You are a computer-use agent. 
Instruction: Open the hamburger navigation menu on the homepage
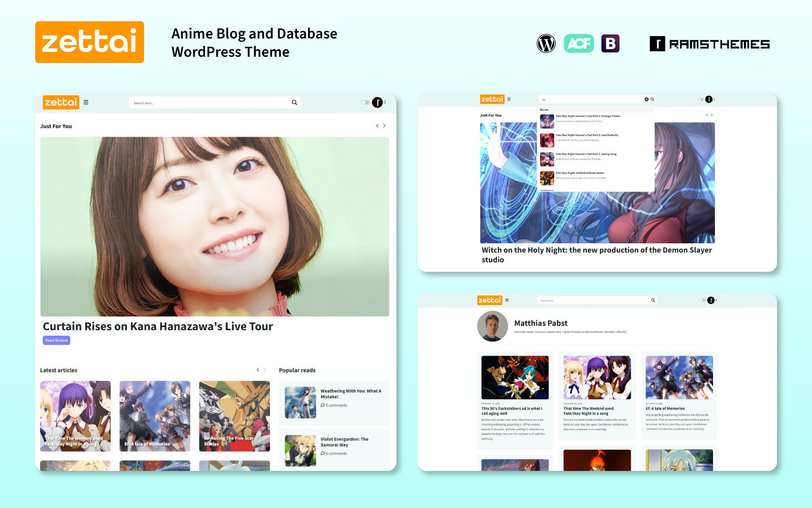86,102
